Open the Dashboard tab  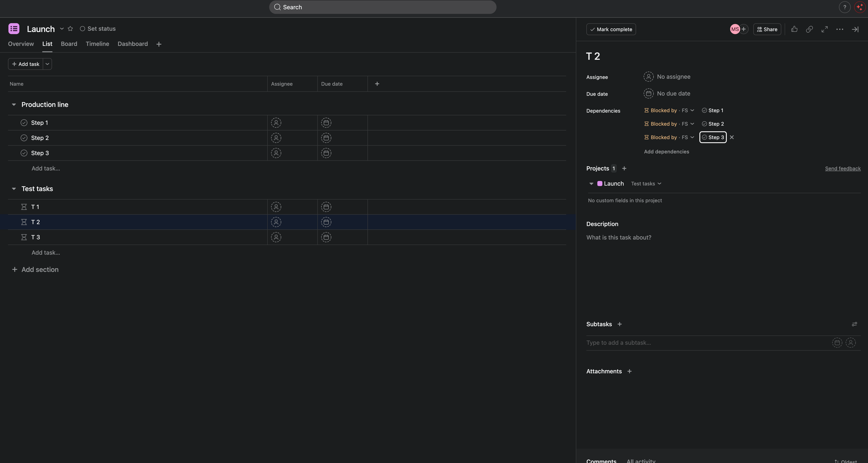point(133,44)
